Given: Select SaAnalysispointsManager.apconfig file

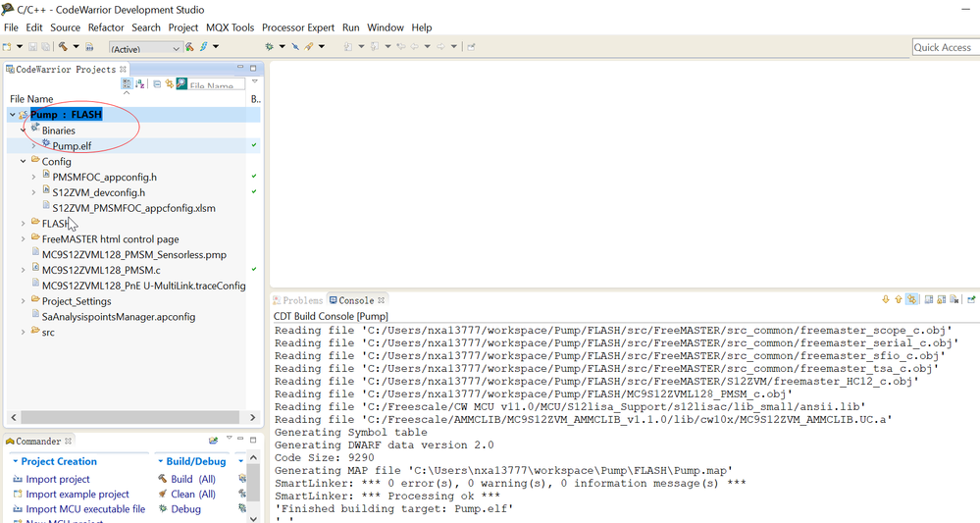Looking at the screenshot, I should [119, 317].
